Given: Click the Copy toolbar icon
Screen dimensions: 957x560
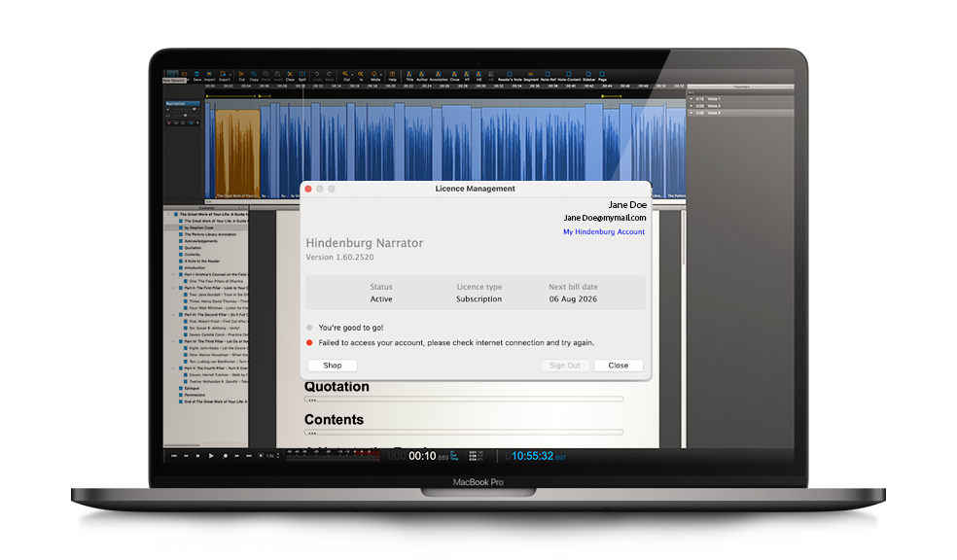Looking at the screenshot, I should [x=254, y=76].
